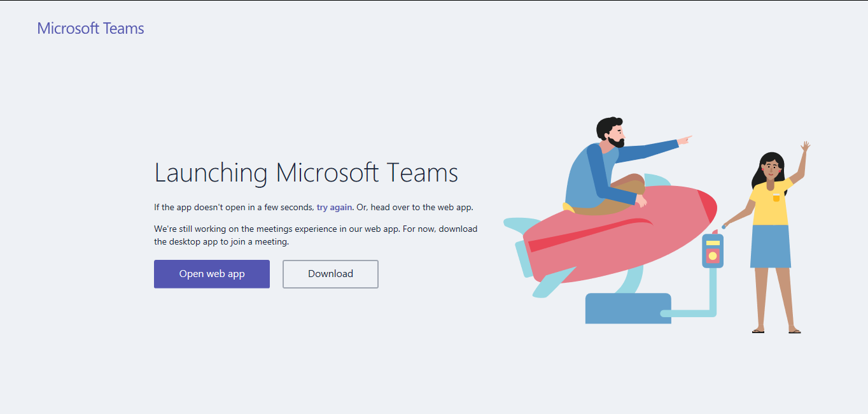Click the Download button
The height and width of the screenshot is (414, 868).
[x=330, y=274]
